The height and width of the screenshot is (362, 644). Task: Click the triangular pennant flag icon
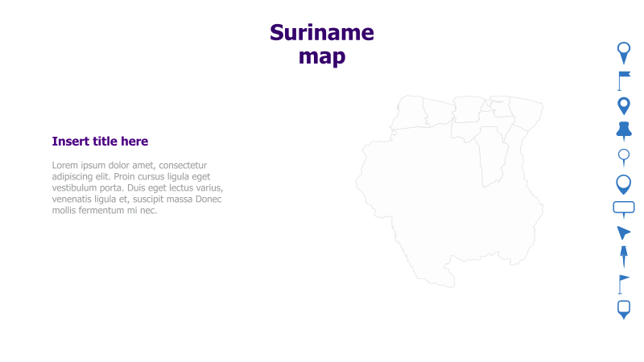[623, 285]
